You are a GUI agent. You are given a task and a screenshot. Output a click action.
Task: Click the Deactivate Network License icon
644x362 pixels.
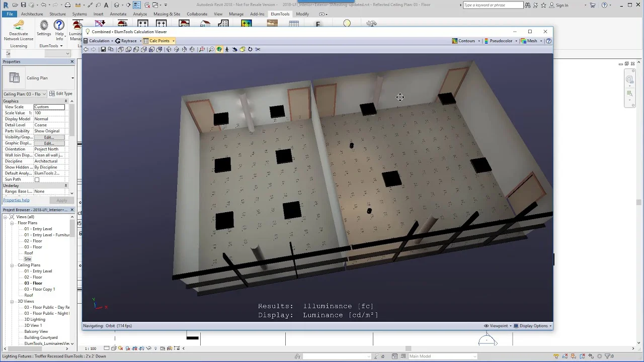click(x=19, y=25)
